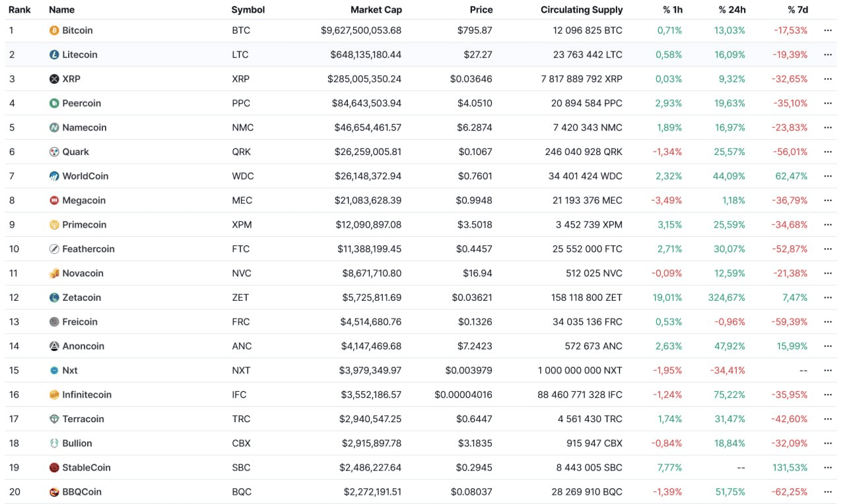Click the Bitcoin coin icon
Image resolution: width=845 pixels, height=504 pixels.
(53, 30)
